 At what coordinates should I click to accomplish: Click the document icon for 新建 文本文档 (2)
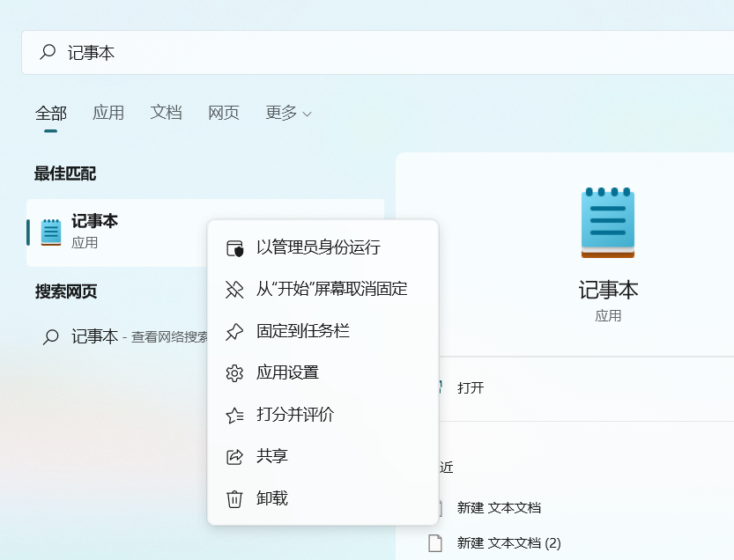point(435,543)
